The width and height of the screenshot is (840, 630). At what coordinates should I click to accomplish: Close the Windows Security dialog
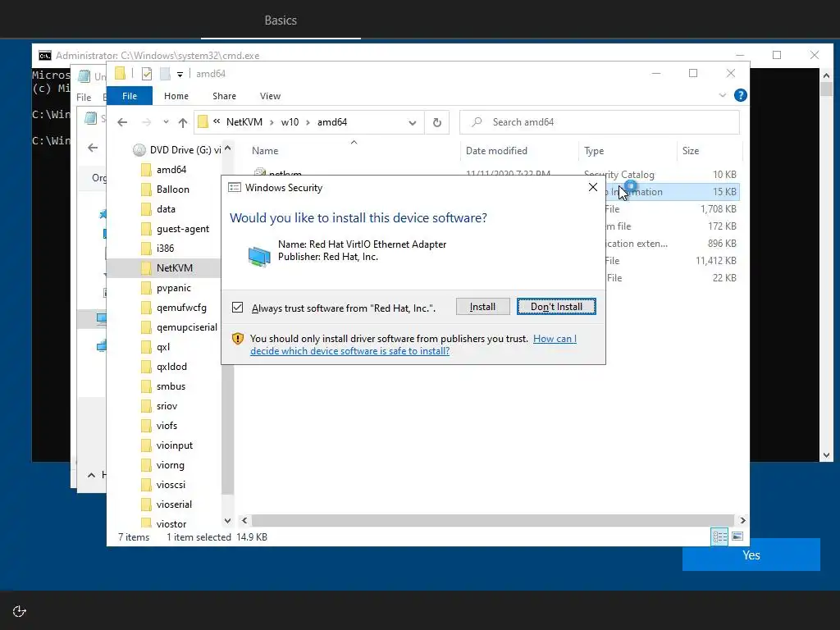pyautogui.click(x=592, y=187)
